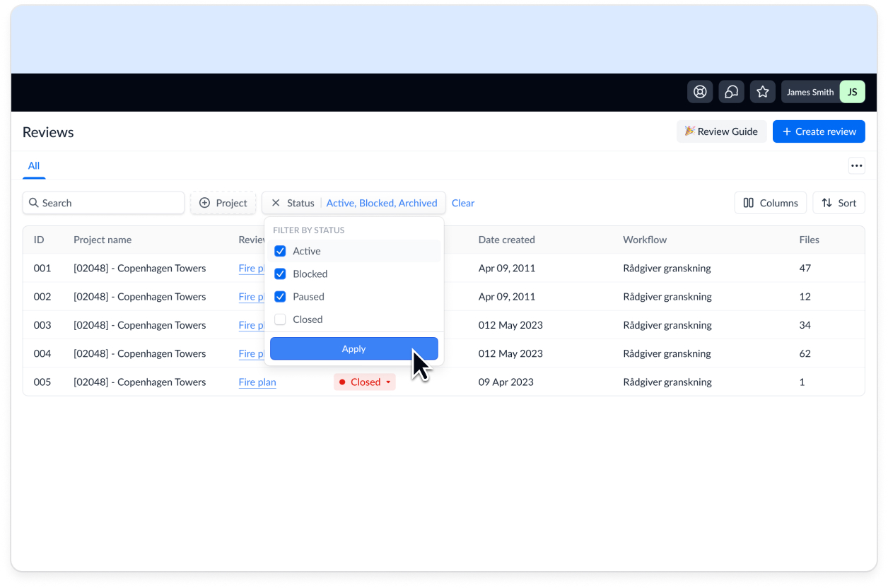
Task: Uncheck the Paused status checkbox
Action: (x=280, y=297)
